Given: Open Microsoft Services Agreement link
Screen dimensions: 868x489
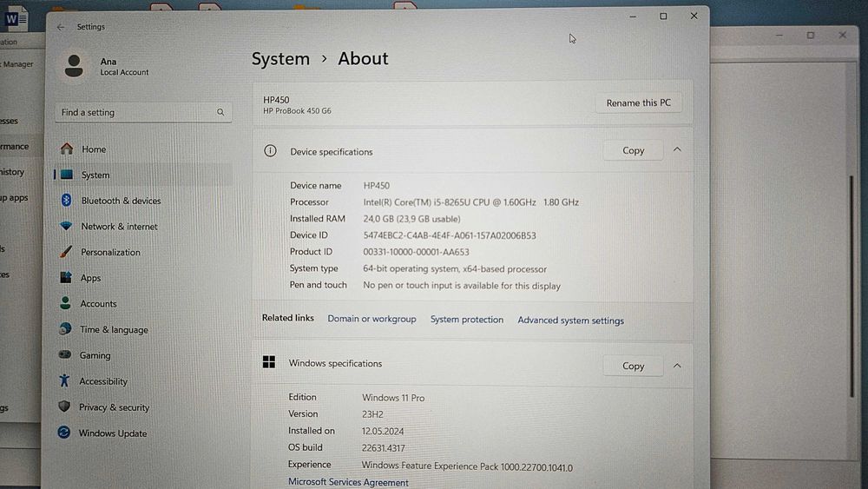Looking at the screenshot, I should (348, 482).
